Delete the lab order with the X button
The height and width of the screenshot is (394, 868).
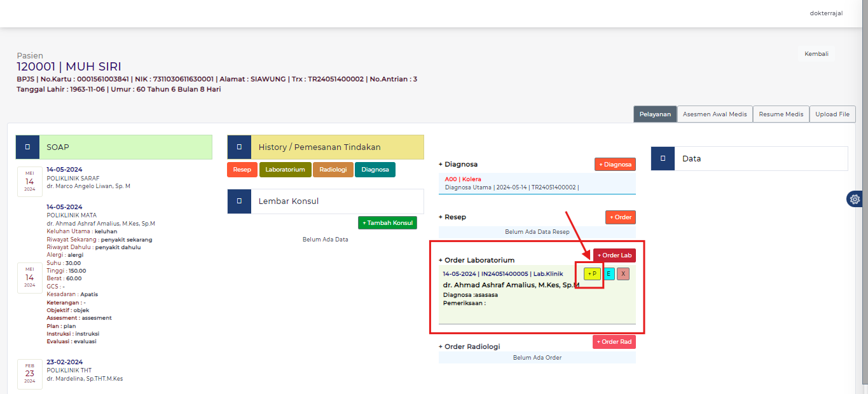(x=623, y=274)
